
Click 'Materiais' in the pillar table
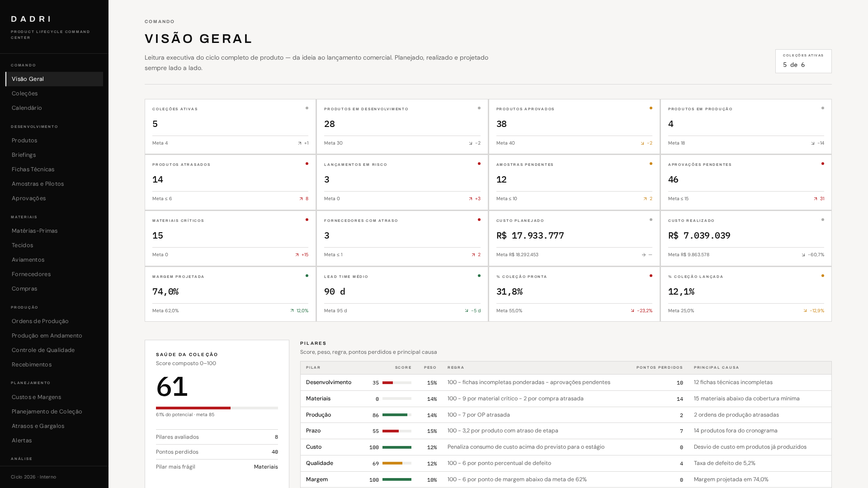(x=318, y=399)
